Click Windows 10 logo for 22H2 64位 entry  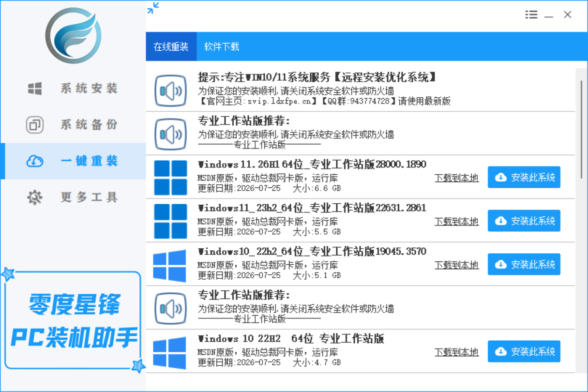click(x=170, y=352)
